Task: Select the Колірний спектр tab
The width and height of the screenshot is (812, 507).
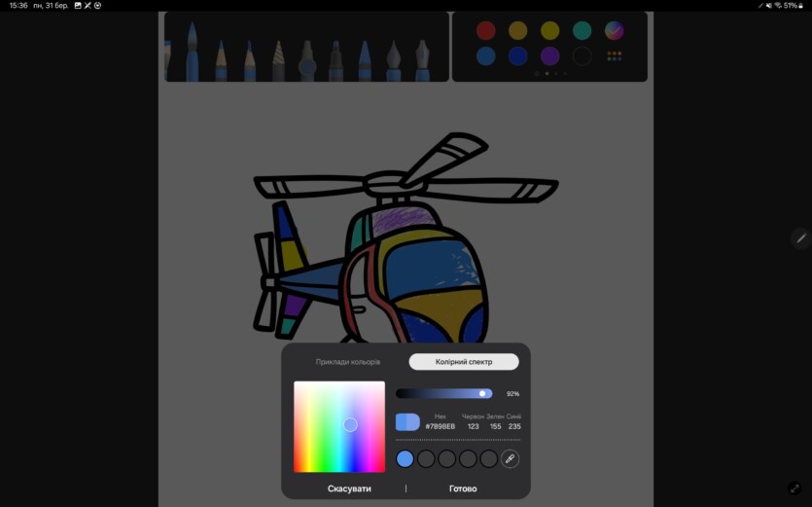Action: click(464, 362)
